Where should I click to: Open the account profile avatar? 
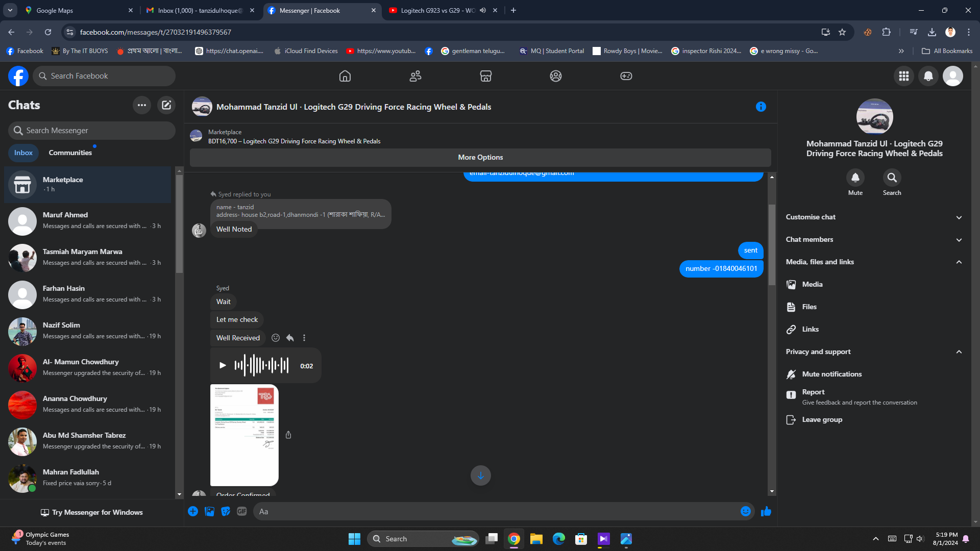click(953, 76)
